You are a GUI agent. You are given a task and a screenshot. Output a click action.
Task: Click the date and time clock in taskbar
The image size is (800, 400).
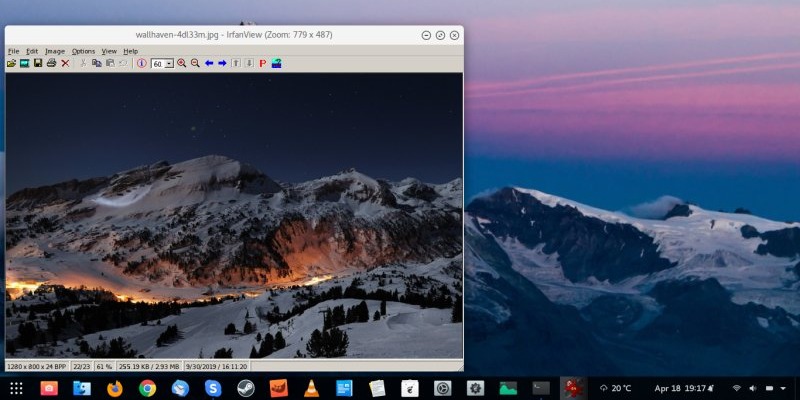tap(680, 388)
